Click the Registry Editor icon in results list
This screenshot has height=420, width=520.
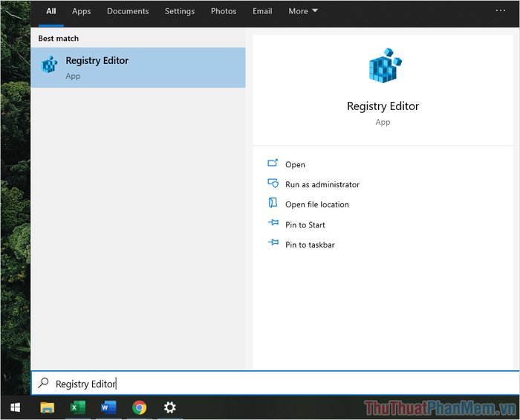click(x=49, y=65)
